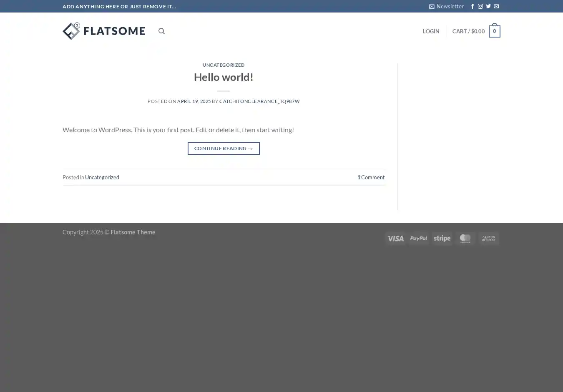Click the Cash on Delivery icon
563x392 pixels.
488,239
